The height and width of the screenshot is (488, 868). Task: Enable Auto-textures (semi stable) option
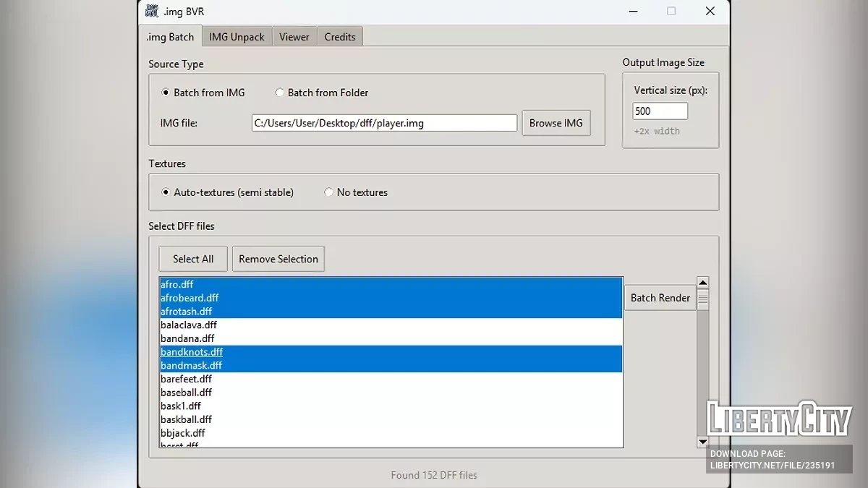pos(166,192)
